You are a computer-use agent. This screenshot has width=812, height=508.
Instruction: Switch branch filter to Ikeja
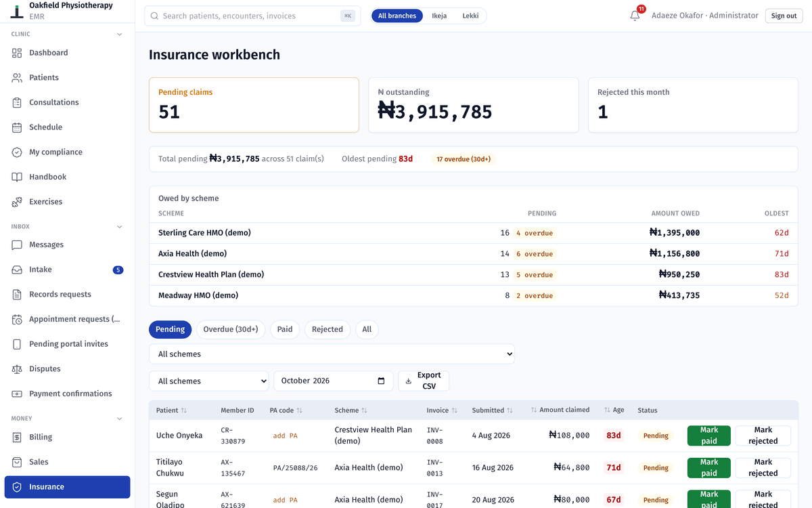pyautogui.click(x=439, y=16)
